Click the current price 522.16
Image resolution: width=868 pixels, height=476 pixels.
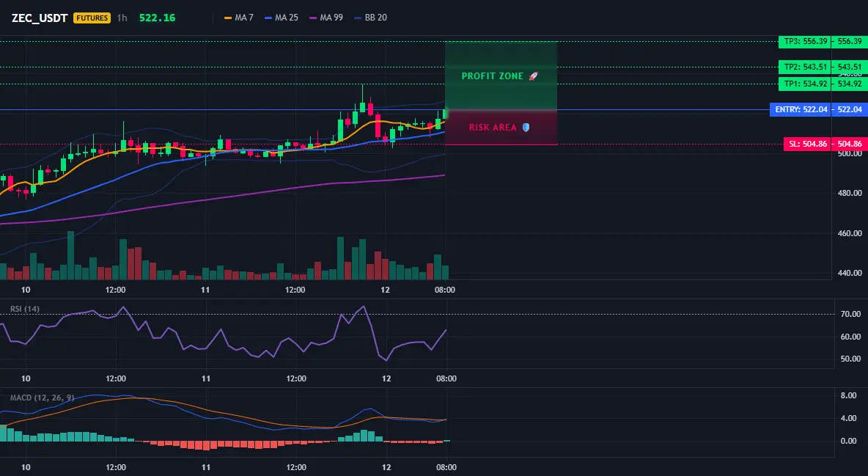click(x=157, y=18)
